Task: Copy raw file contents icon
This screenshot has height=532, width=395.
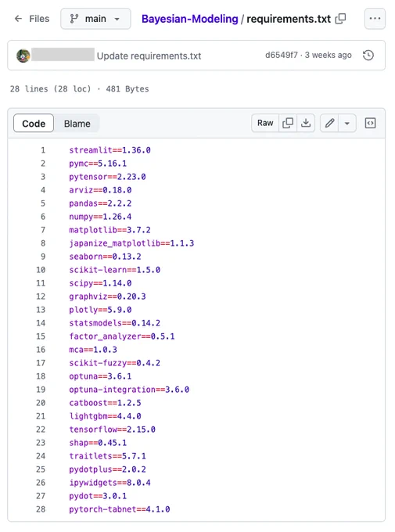Action: [288, 123]
